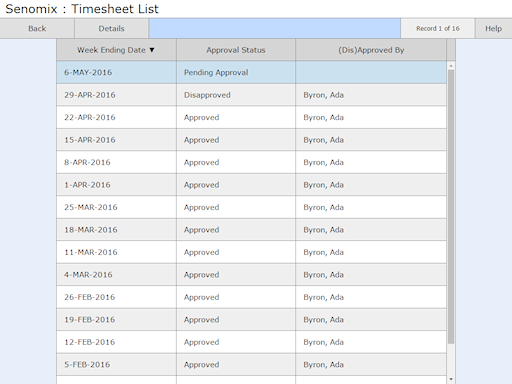Screen dimensions: 512x384
Task: Select the 22-APR-2016 timesheet row
Action: pyautogui.click(x=251, y=117)
